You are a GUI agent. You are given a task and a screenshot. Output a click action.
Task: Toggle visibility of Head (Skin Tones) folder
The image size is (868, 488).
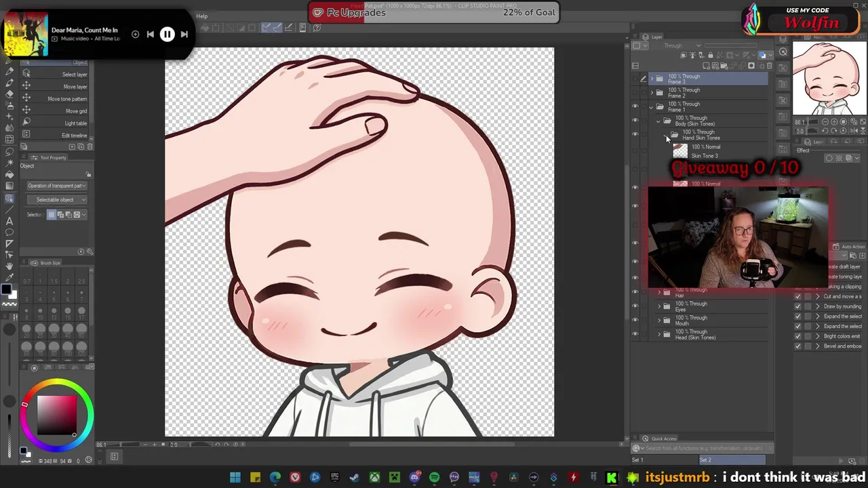(x=635, y=334)
